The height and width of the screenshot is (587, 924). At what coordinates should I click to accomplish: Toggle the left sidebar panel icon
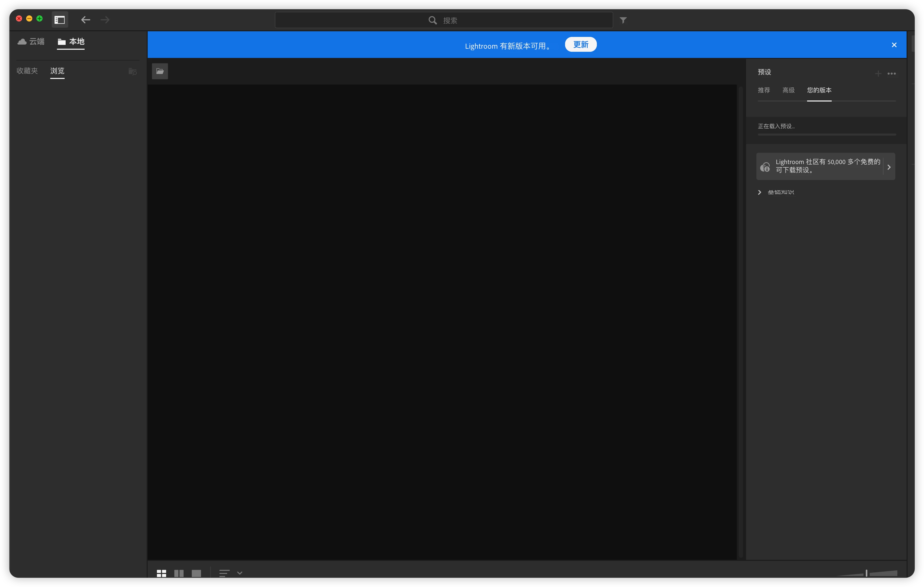point(60,20)
